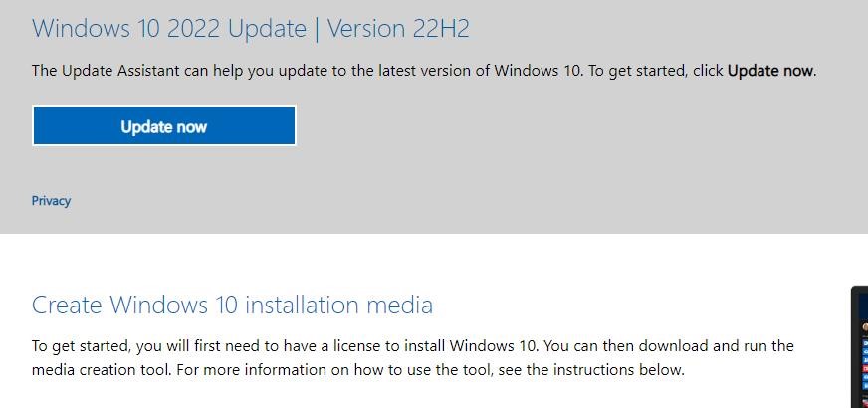Click the "Create Windows 10 installation media" heading
Viewport: 868px width, 408px height.
232,304
